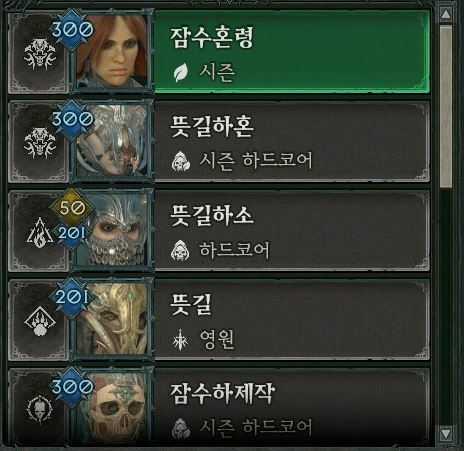Click the scroll down arrow of character list

coord(446,433)
